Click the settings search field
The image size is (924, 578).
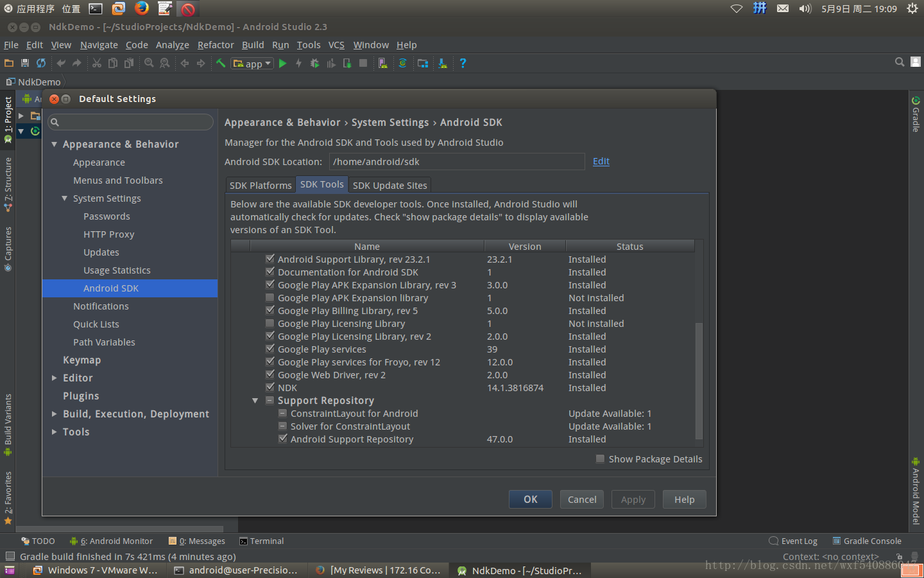click(x=131, y=122)
